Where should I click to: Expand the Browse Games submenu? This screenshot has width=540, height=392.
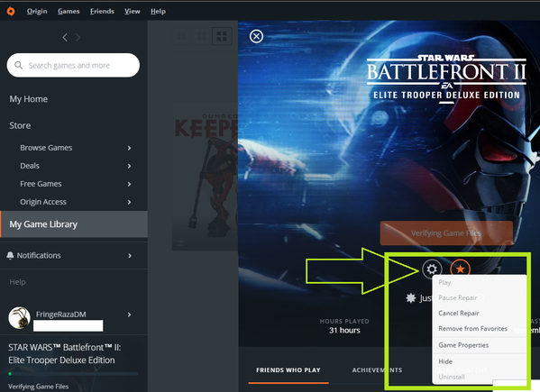129,148
